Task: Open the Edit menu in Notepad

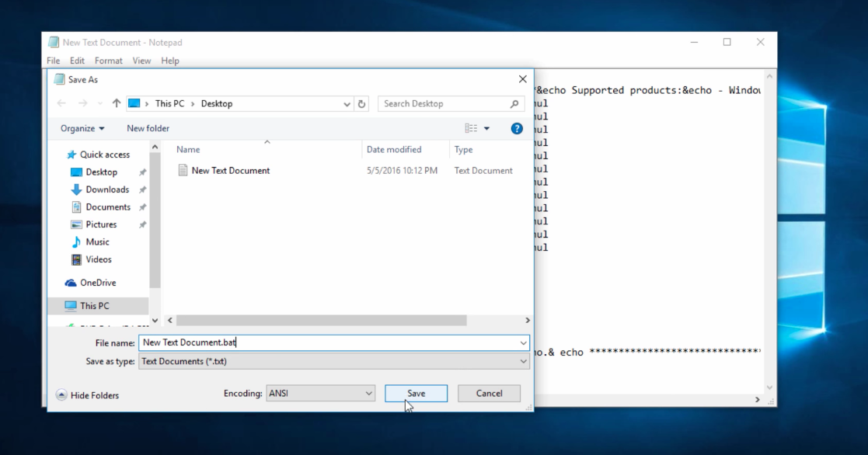Action: (x=77, y=61)
